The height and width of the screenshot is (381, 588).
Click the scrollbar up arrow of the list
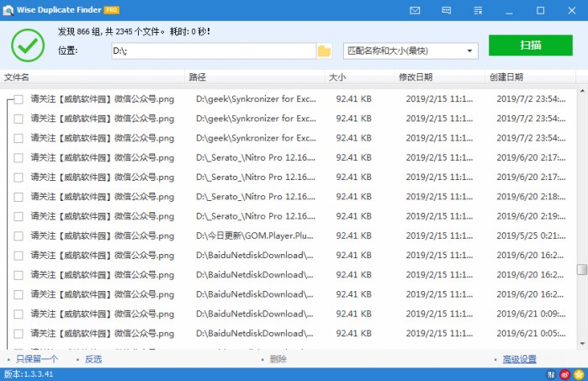(582, 91)
